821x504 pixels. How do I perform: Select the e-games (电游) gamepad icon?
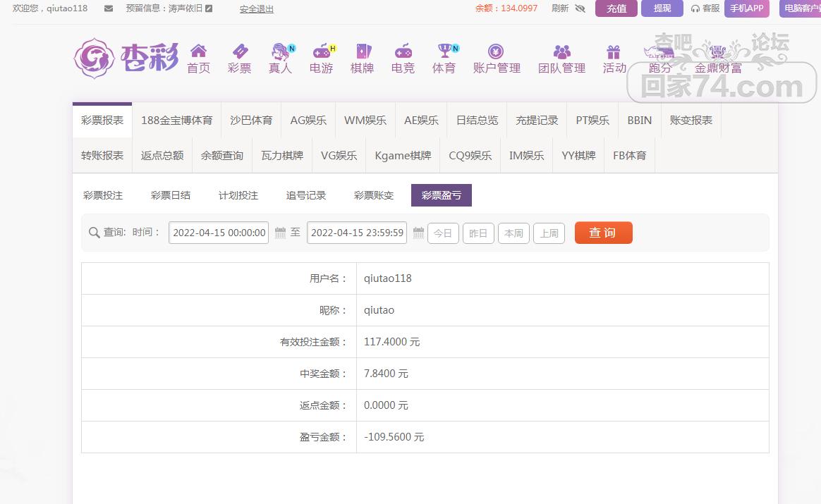(322, 51)
